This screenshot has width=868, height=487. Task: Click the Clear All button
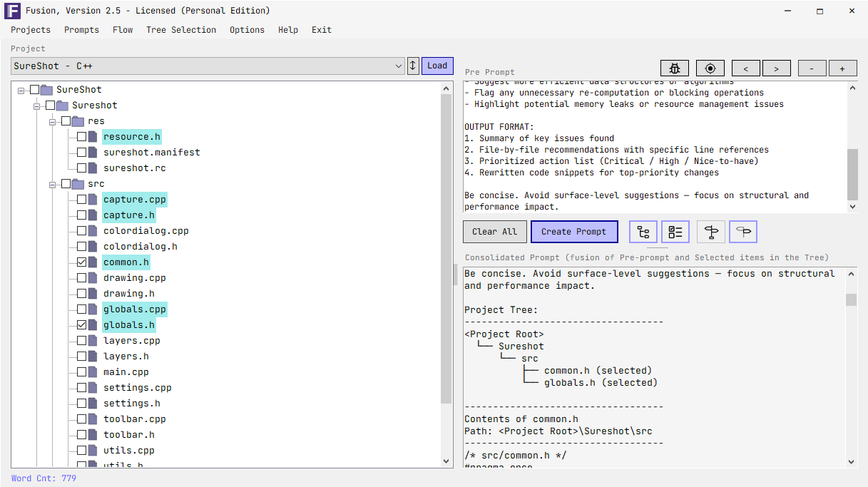[495, 232]
